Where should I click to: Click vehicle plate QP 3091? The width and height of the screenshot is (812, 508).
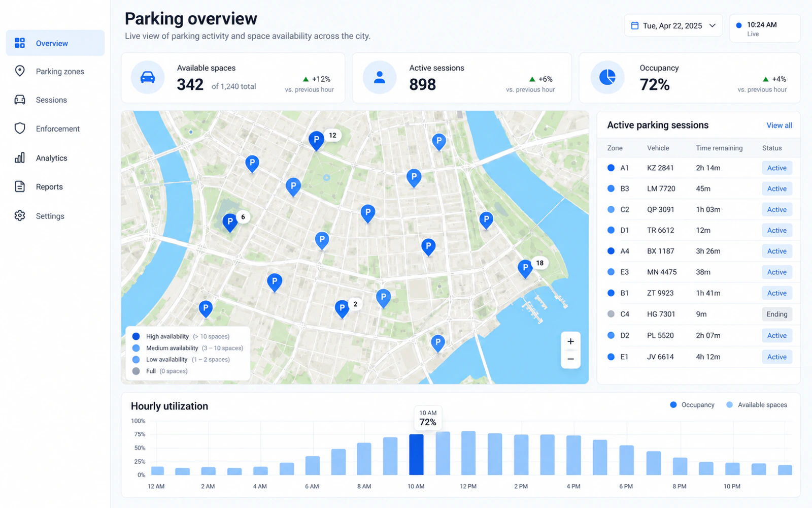click(660, 209)
